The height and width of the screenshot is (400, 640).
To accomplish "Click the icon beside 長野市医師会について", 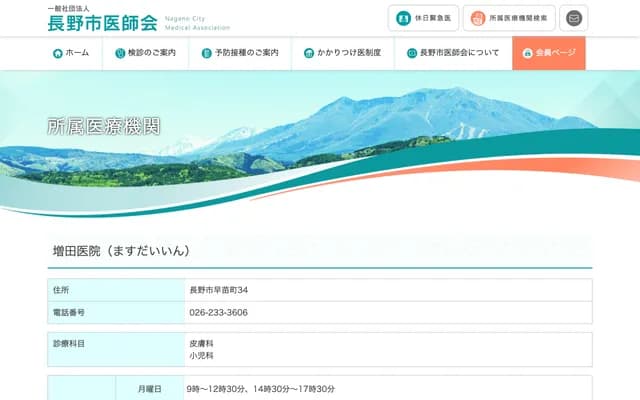I will pyautogui.click(x=412, y=53).
